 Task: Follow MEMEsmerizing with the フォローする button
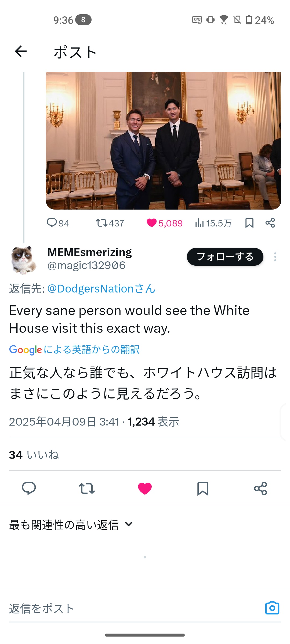tap(225, 257)
